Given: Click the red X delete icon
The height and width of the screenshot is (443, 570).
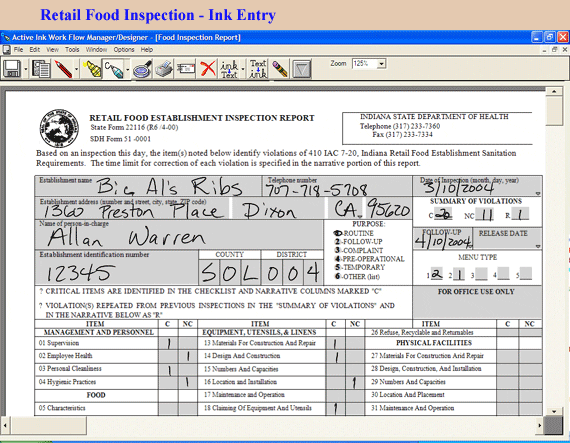Looking at the screenshot, I should [x=208, y=69].
